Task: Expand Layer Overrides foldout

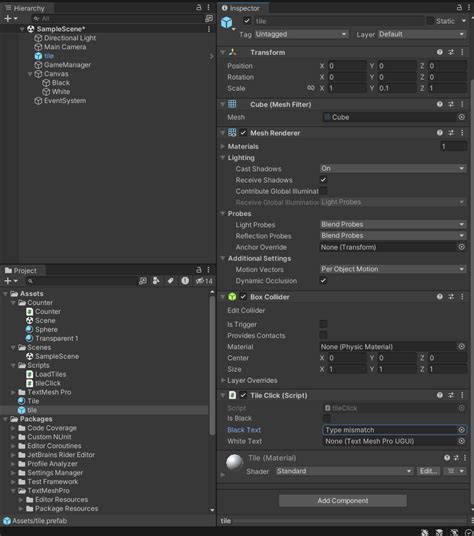Action: (x=223, y=380)
